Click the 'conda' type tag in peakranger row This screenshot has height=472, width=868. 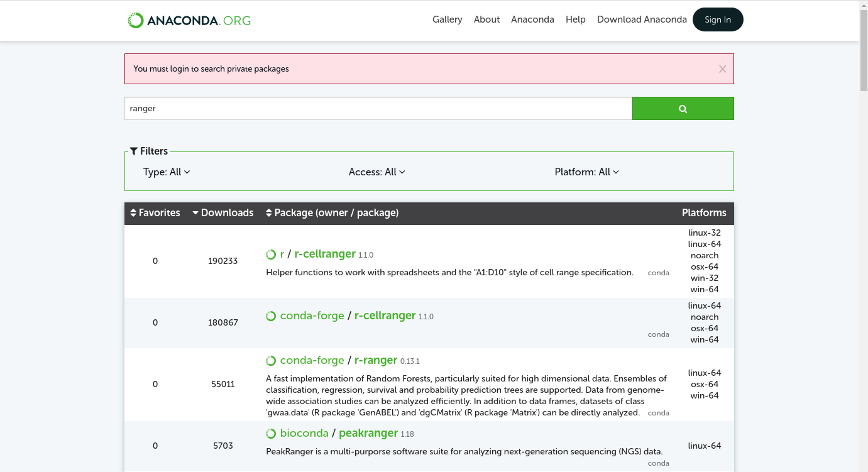click(658, 463)
